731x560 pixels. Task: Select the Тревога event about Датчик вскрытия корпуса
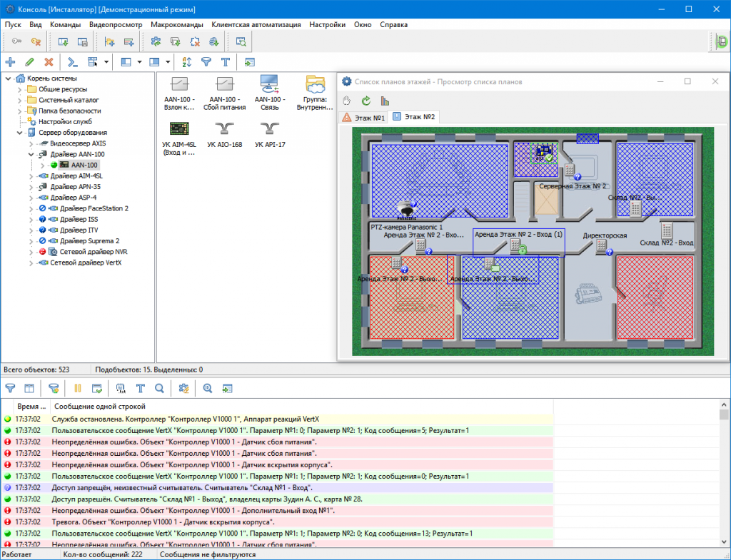[x=278, y=521]
